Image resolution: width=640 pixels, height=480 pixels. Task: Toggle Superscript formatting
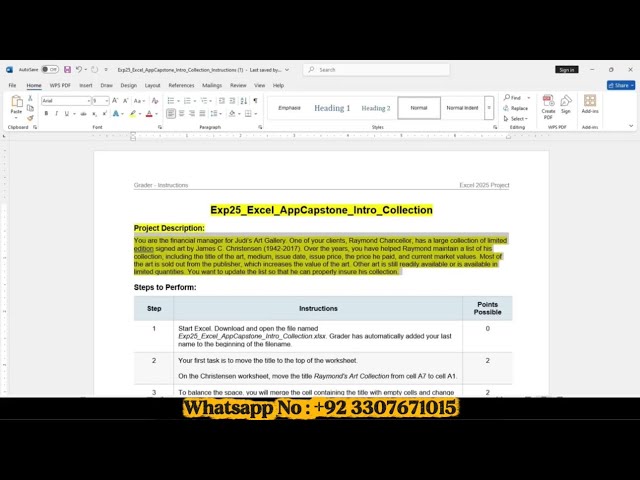point(104,113)
